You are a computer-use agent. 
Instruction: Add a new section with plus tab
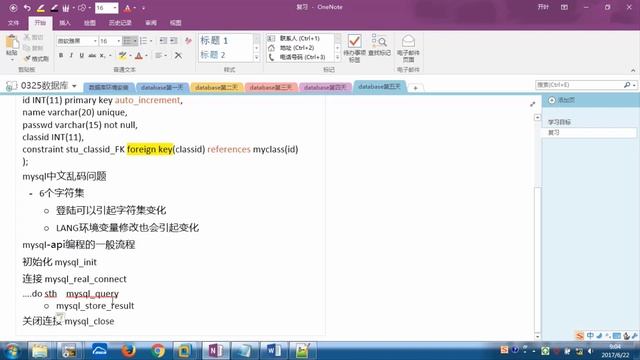[x=416, y=88]
